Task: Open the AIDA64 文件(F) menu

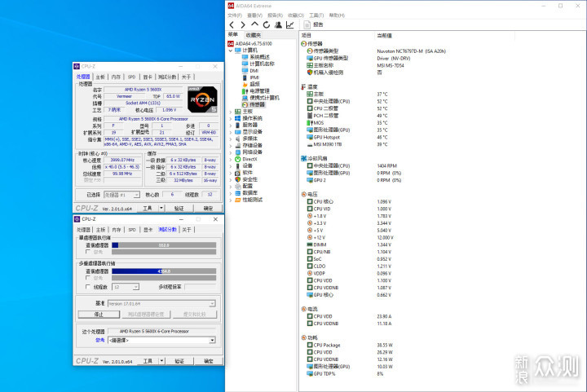Action: click(235, 15)
